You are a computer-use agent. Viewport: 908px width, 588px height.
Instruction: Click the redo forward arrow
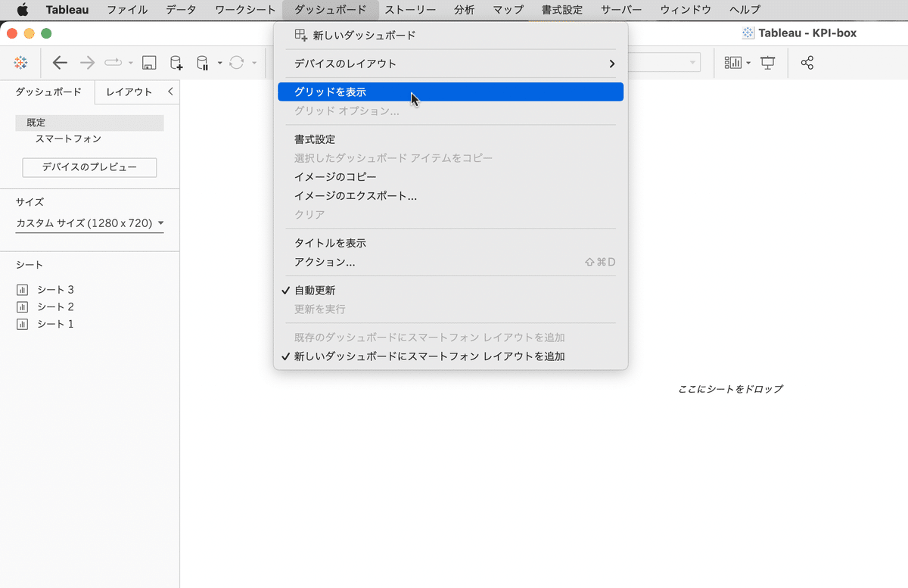[88, 63]
